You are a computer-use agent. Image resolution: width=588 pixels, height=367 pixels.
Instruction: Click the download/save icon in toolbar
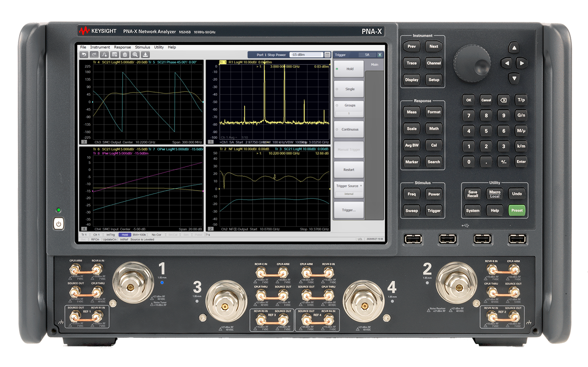coord(145,55)
